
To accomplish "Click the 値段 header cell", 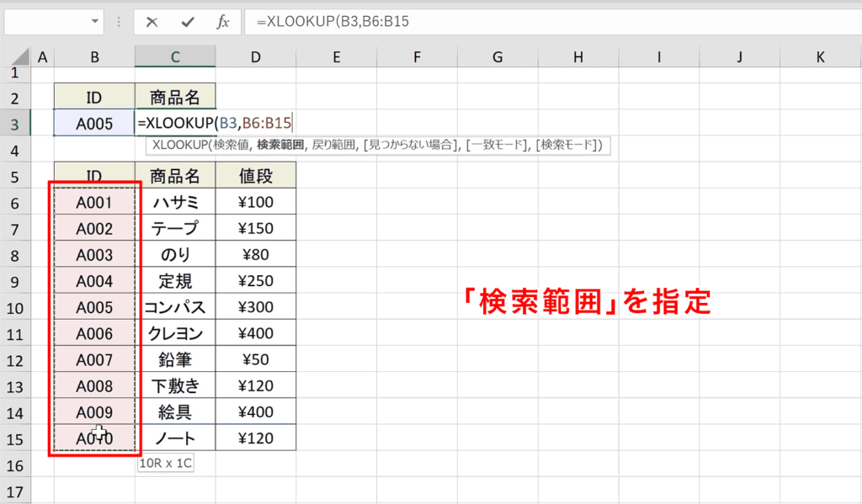I will click(255, 176).
